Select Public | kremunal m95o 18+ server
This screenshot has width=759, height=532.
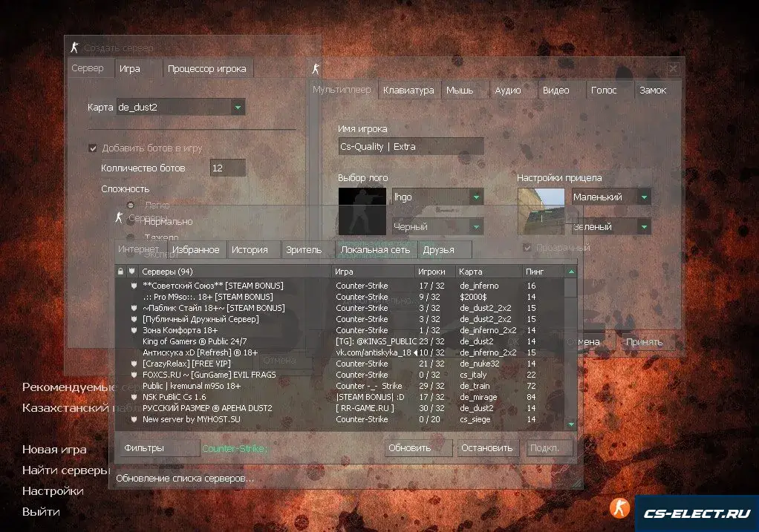click(x=340, y=385)
